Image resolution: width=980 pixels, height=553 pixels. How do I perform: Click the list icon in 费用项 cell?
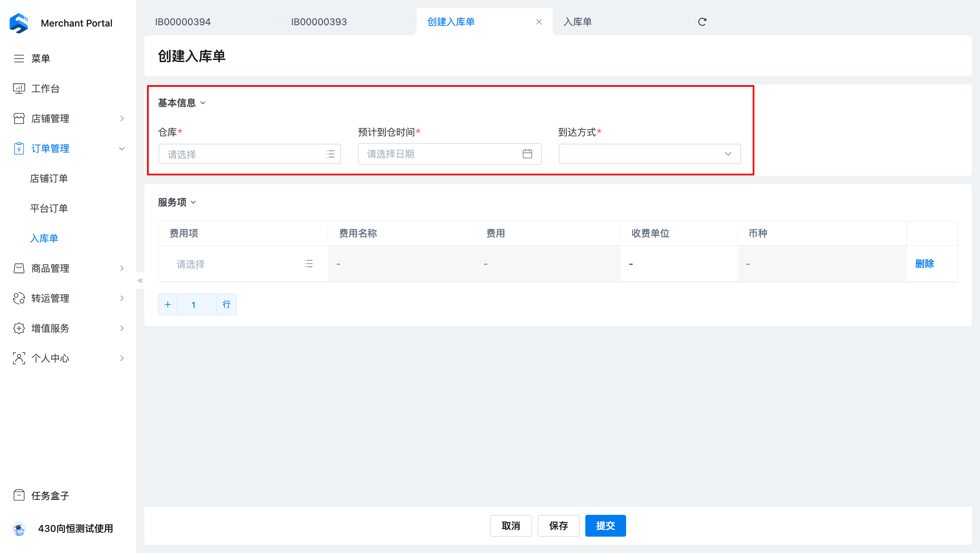pyautogui.click(x=308, y=263)
